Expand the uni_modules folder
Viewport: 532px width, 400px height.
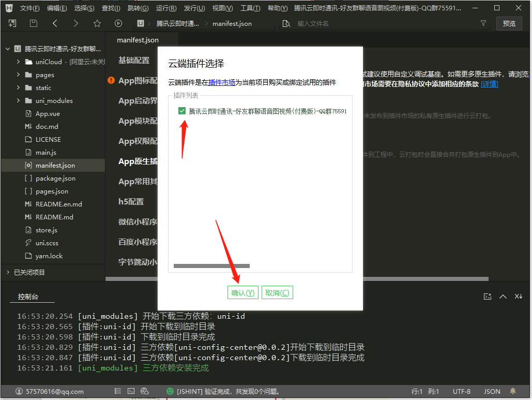18,100
